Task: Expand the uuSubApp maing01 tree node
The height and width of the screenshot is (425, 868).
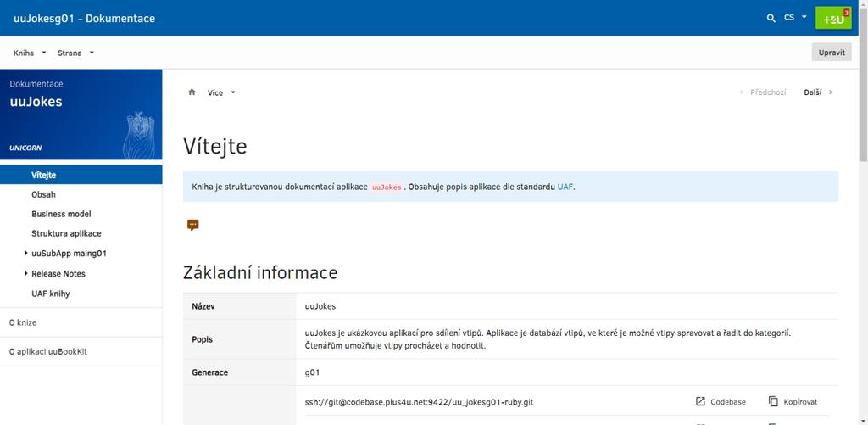Action: click(x=26, y=254)
